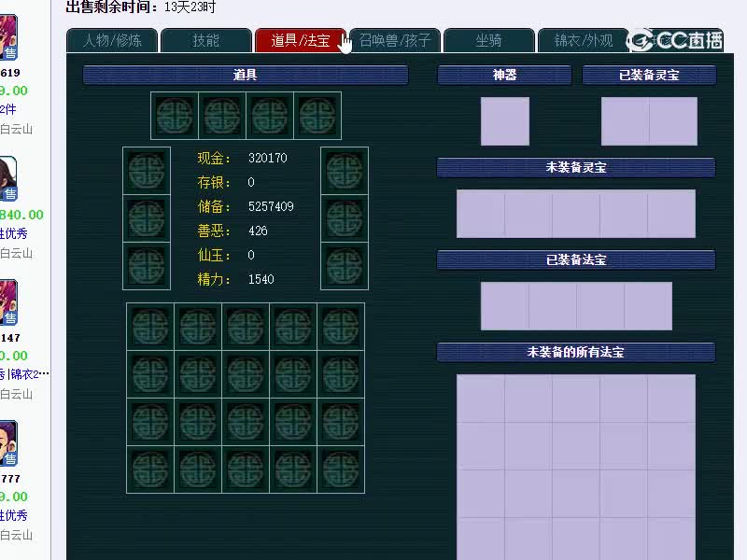This screenshot has width=747, height=560.
Task: Select the 道具/法宝 tab
Action: pyautogui.click(x=301, y=40)
